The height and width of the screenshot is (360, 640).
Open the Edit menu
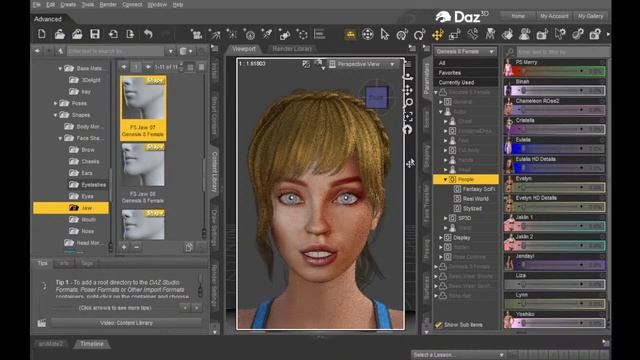(51, 5)
